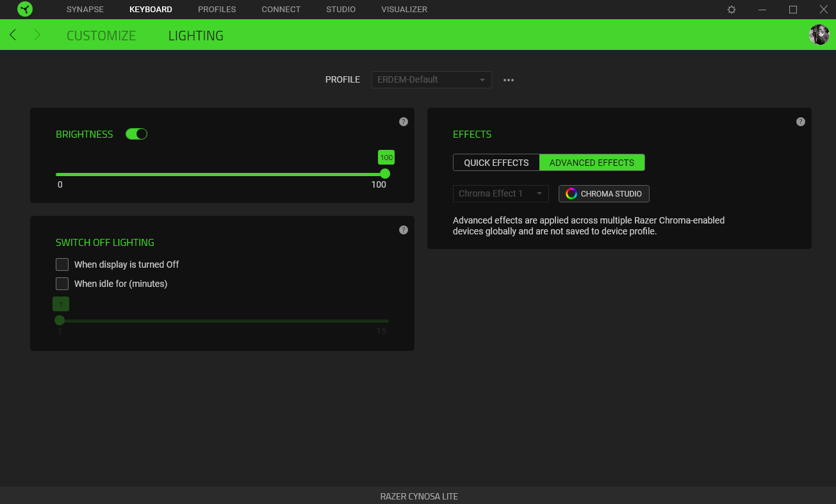Open the ERDEM-Default profile dropdown
The height and width of the screenshot is (504, 836).
point(432,79)
